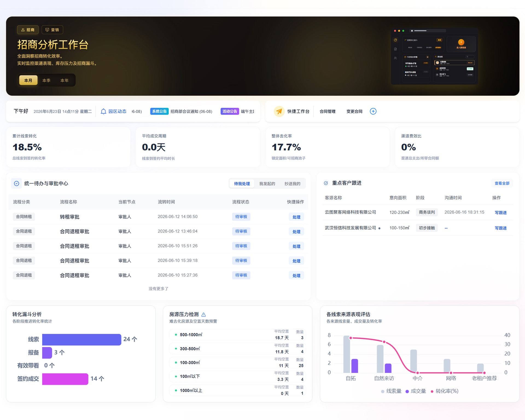Click the 营销 tag in banner

(x=52, y=30)
